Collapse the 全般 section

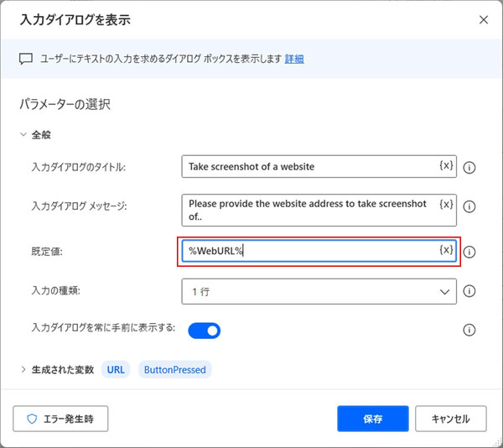pyautogui.click(x=23, y=134)
